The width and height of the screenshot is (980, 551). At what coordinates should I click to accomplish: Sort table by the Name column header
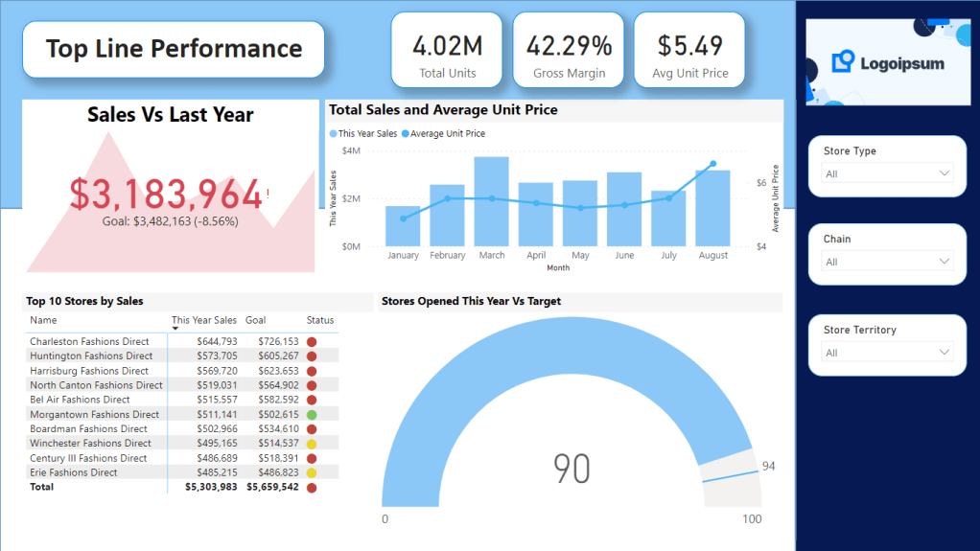43,320
